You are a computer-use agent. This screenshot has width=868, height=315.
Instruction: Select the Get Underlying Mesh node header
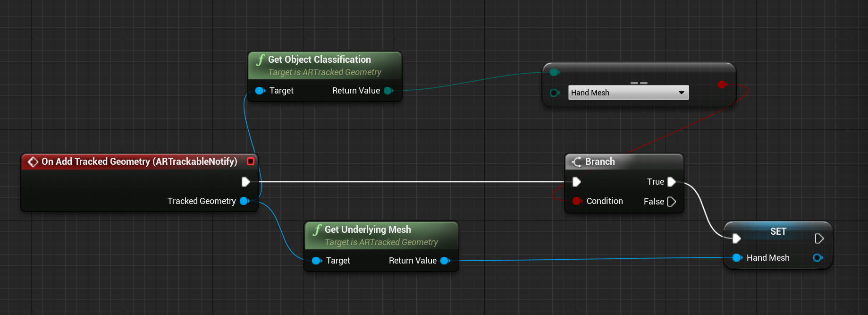point(367,230)
